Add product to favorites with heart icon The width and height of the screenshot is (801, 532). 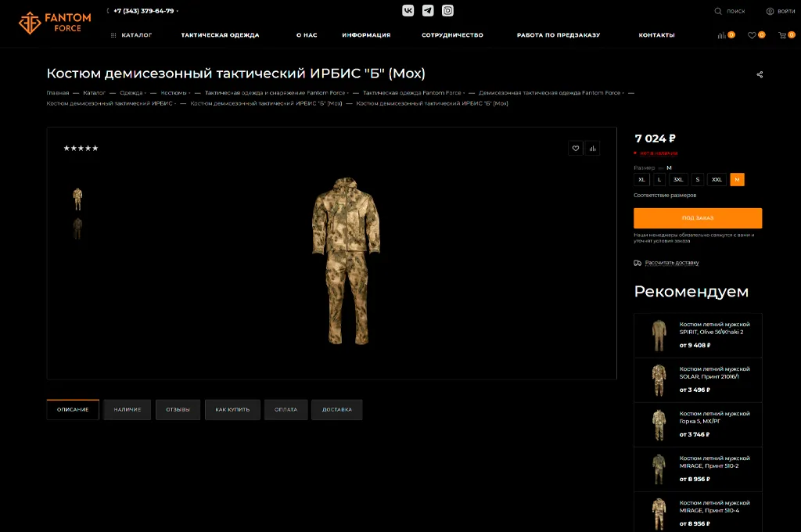pos(576,149)
